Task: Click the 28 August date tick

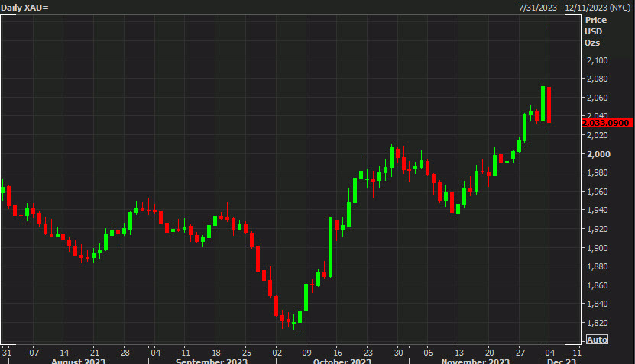Action: (x=125, y=353)
